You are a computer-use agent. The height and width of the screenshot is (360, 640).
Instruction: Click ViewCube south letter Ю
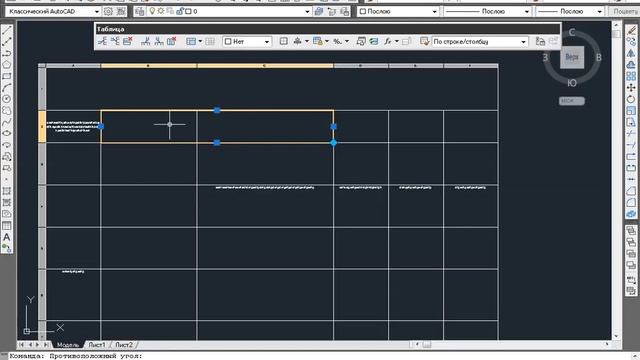[x=572, y=83]
